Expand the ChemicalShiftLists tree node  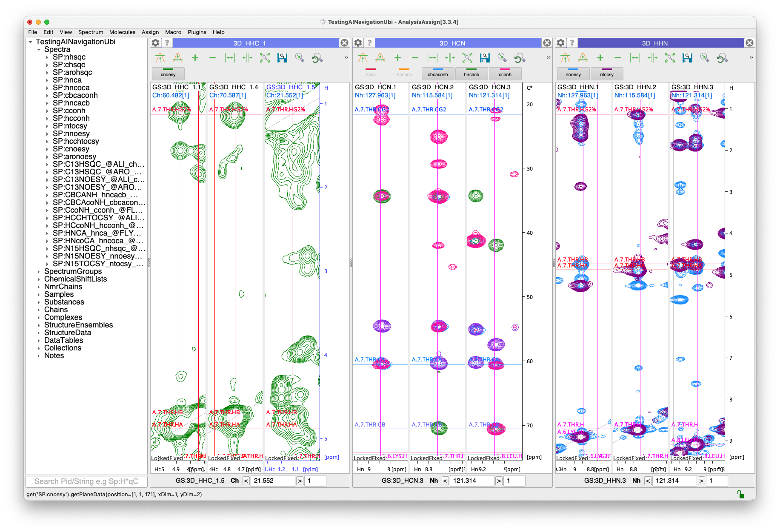(39, 279)
